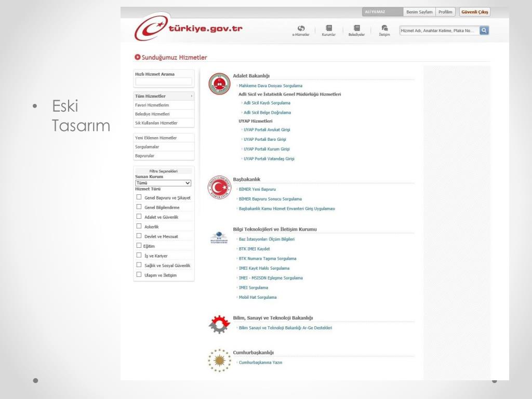Screen dimensions: 532x399
Task: Click the Güvenli Çıkış button
Action: (475, 12)
